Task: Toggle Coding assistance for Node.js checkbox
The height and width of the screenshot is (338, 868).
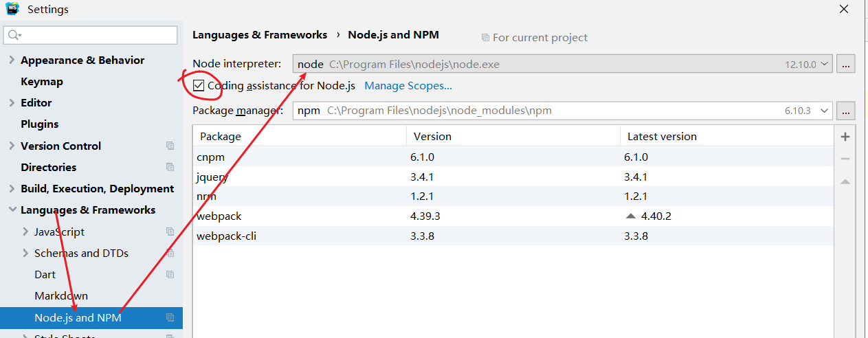Action: (199, 86)
